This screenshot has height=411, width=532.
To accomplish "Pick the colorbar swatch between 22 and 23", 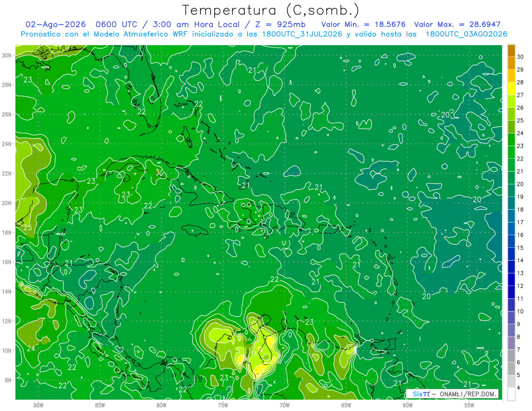I will (511, 152).
